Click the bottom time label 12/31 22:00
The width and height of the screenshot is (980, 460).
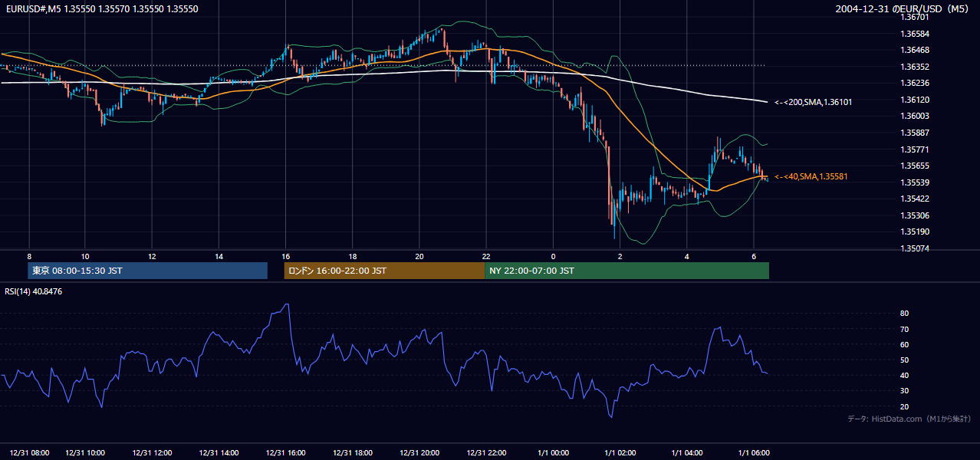tap(486, 452)
